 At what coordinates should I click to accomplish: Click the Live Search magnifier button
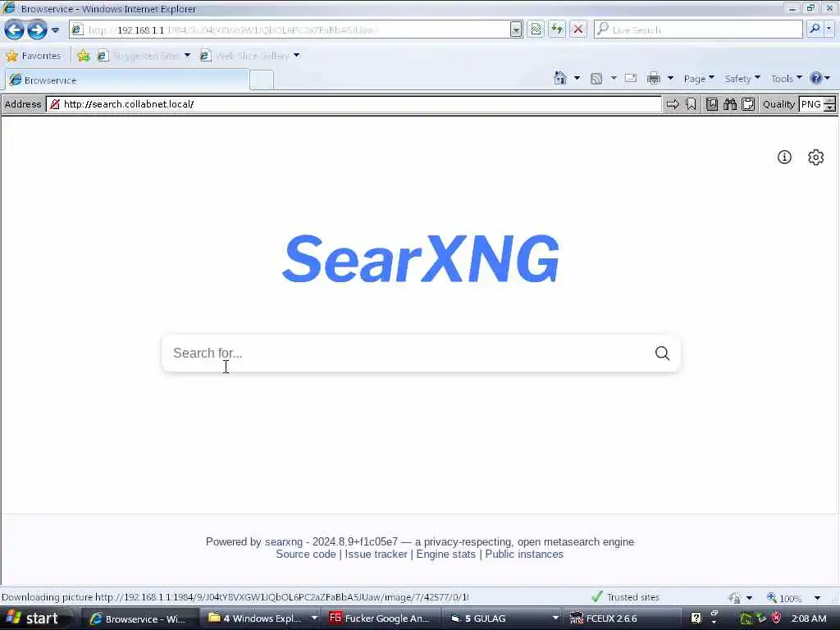[x=815, y=29]
